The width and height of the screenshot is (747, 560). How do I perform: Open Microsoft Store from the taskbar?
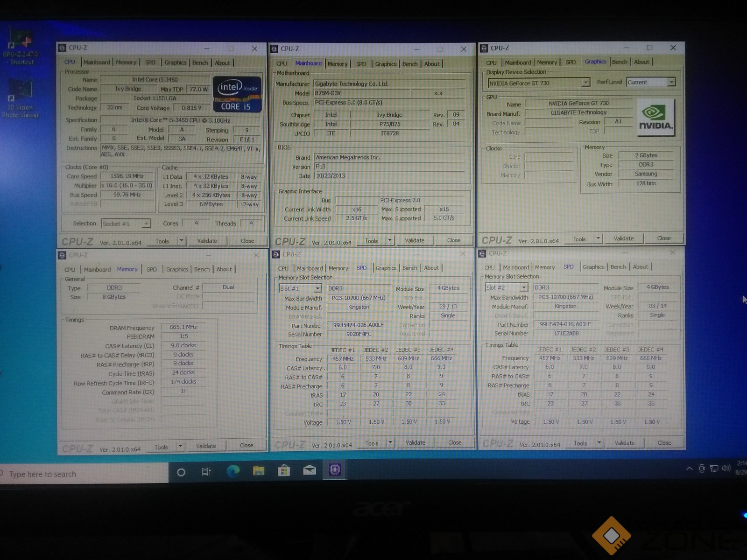point(284,470)
